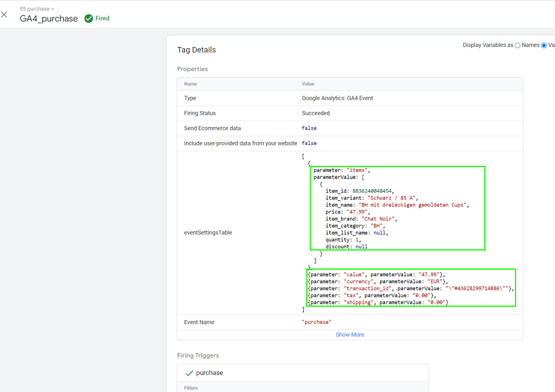Click false value for user-provided data
Image resolution: width=555 pixels, height=392 pixels.
pyautogui.click(x=309, y=143)
